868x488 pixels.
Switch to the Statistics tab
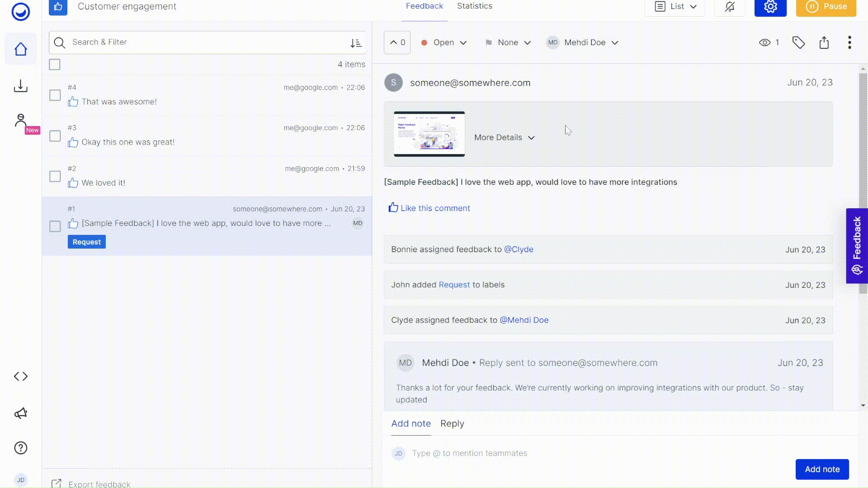pos(474,6)
